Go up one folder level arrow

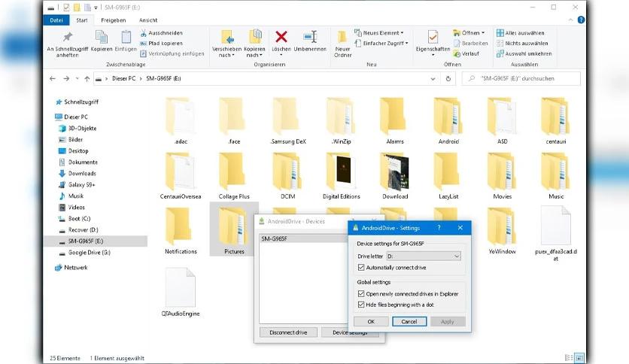(87, 78)
